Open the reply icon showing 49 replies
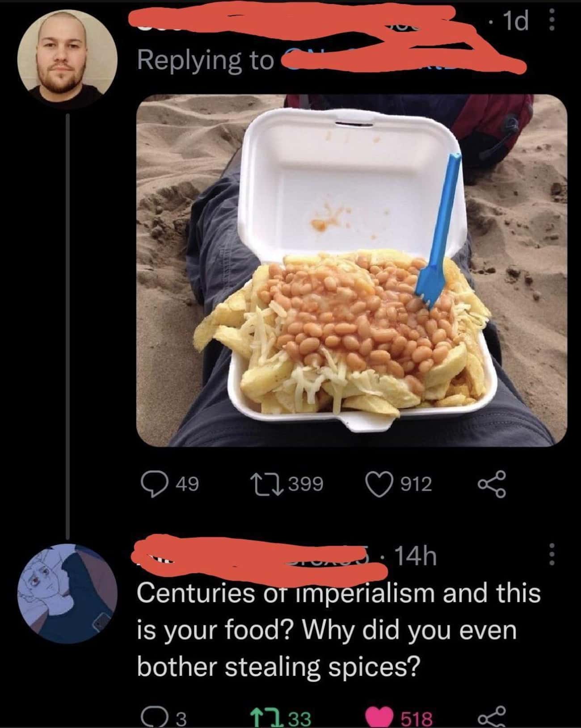This screenshot has width=581, height=728. (x=151, y=484)
